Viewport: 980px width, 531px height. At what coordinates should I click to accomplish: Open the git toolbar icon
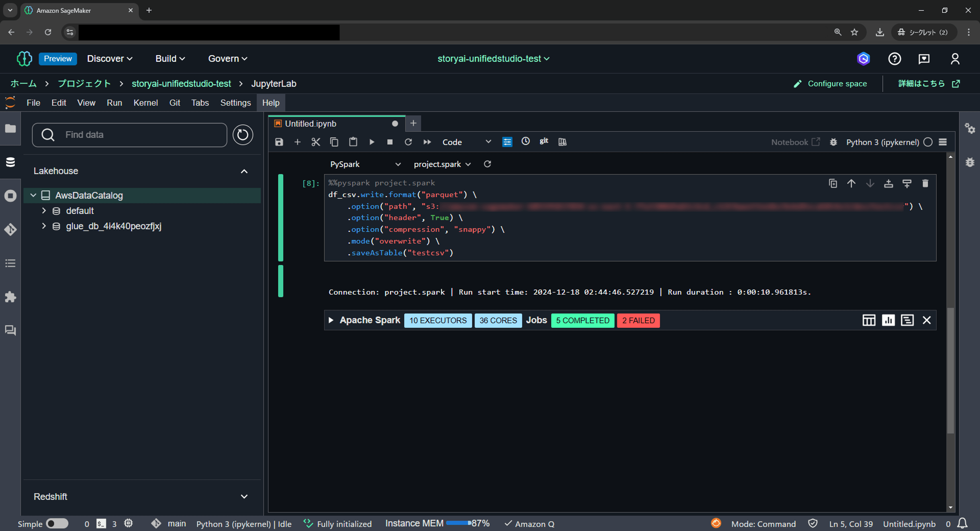[x=544, y=141]
